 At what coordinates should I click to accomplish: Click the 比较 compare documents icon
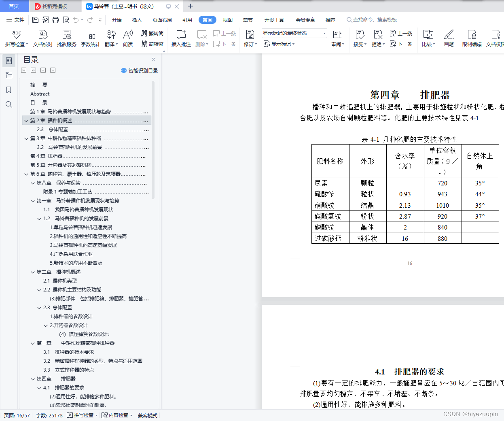point(428,34)
